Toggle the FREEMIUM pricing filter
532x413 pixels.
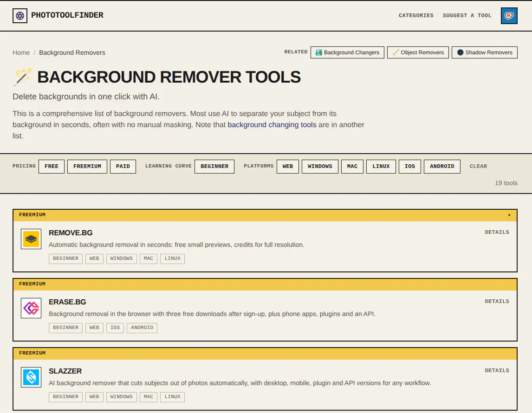[87, 167]
